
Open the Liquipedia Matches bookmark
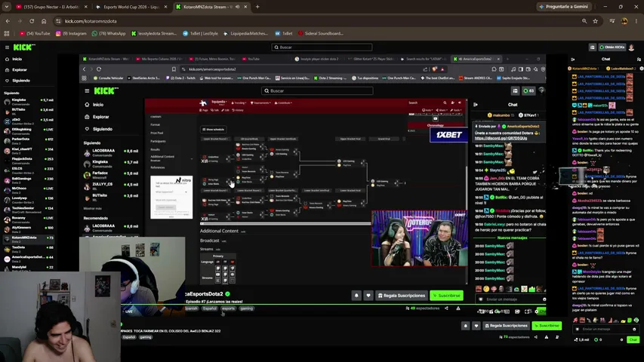245,34
